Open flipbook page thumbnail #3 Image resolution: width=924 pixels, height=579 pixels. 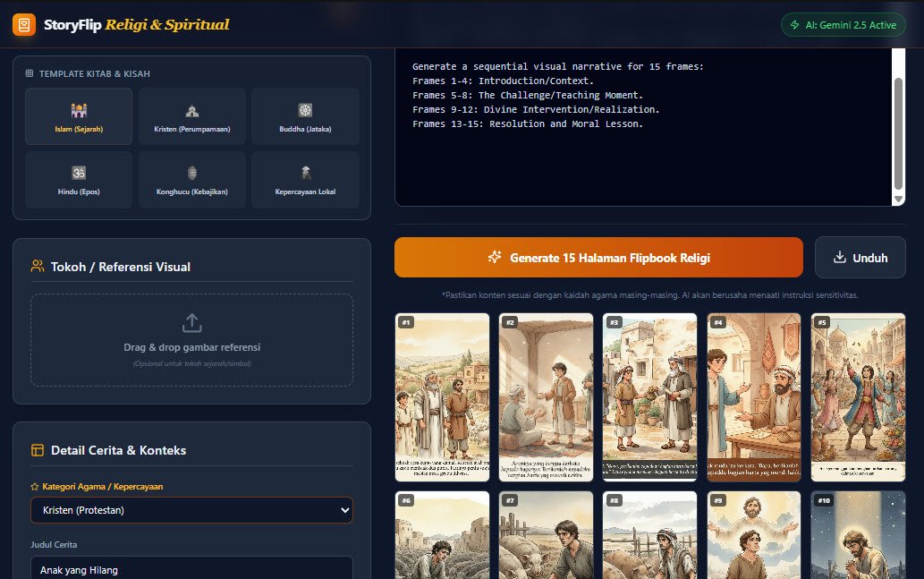[x=650, y=397]
